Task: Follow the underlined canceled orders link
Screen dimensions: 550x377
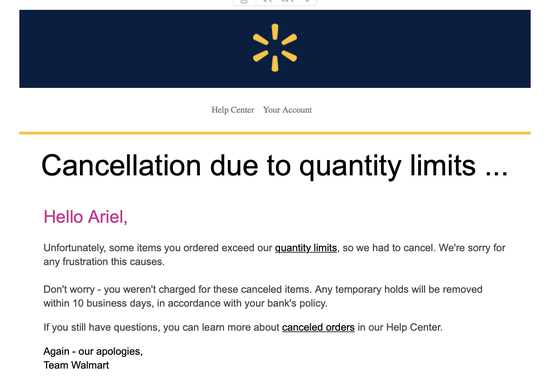Action: point(318,327)
